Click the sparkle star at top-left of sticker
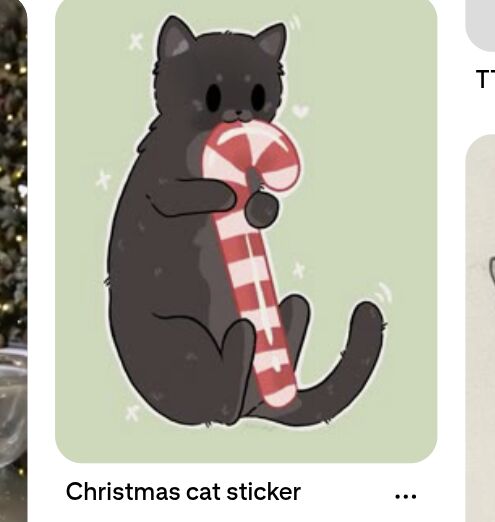The height and width of the screenshot is (522, 495). tap(136, 41)
